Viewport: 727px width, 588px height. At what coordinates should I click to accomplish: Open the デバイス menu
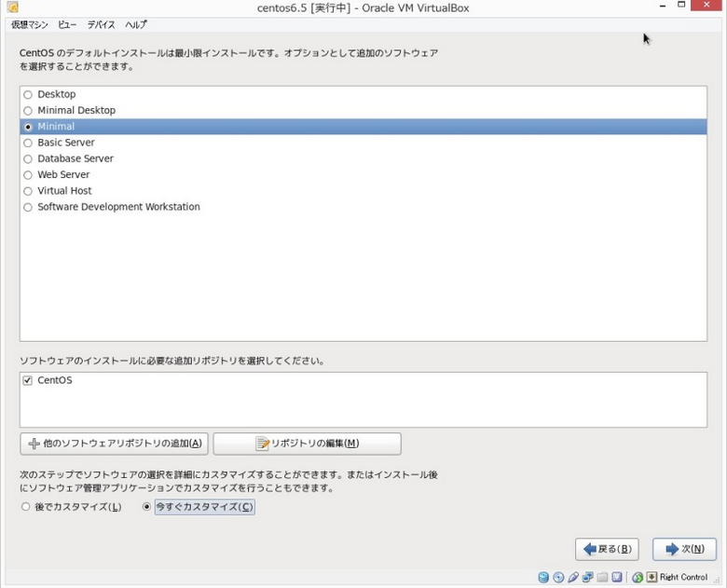[x=101, y=24]
